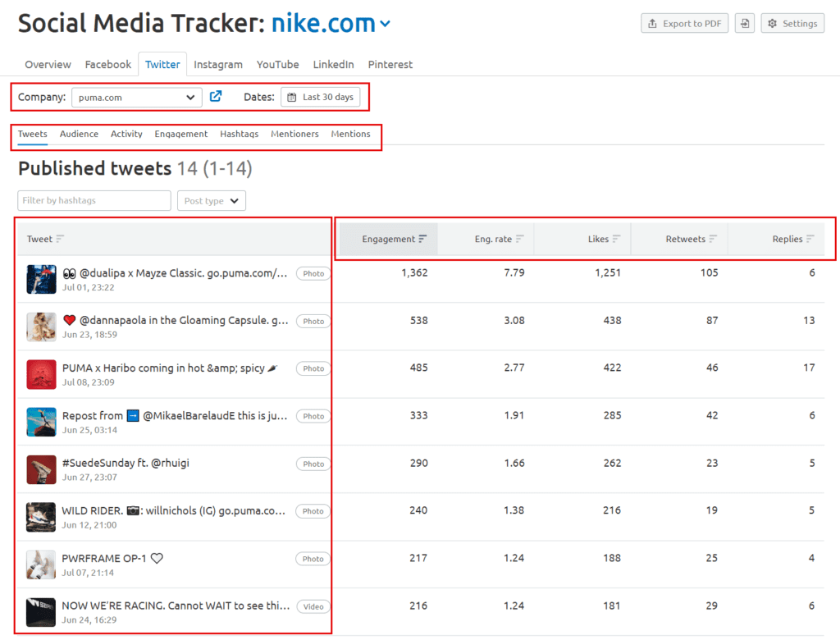Viewport: 840px width, 640px height.
Task: Click the Jul 01, 23:22 timestamp
Action: [x=89, y=287]
